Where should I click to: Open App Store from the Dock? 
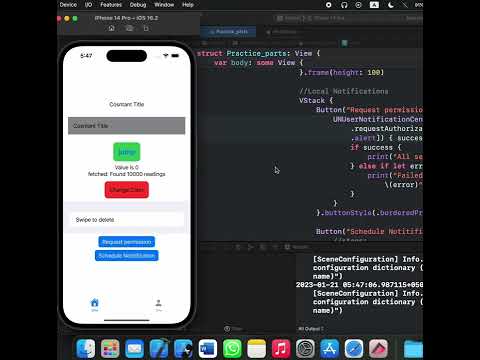tap(330, 349)
